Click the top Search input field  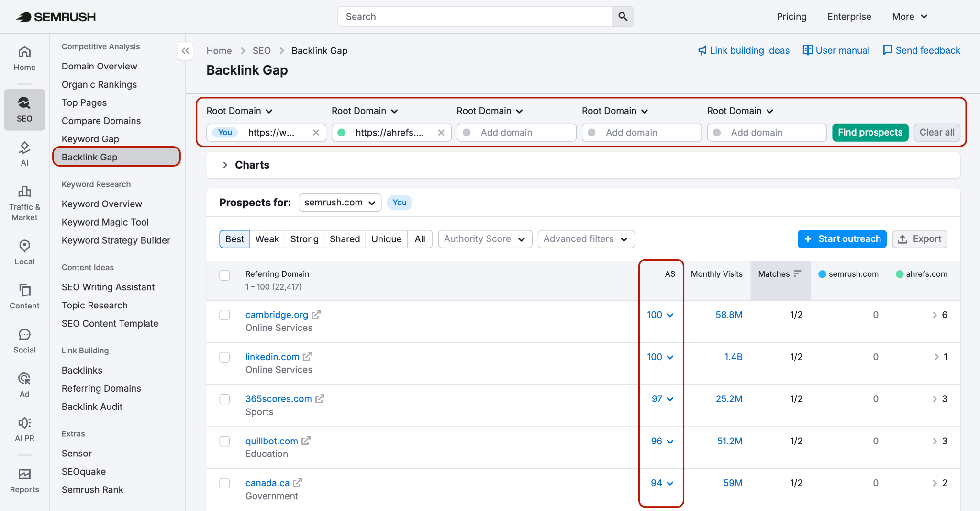(x=475, y=17)
